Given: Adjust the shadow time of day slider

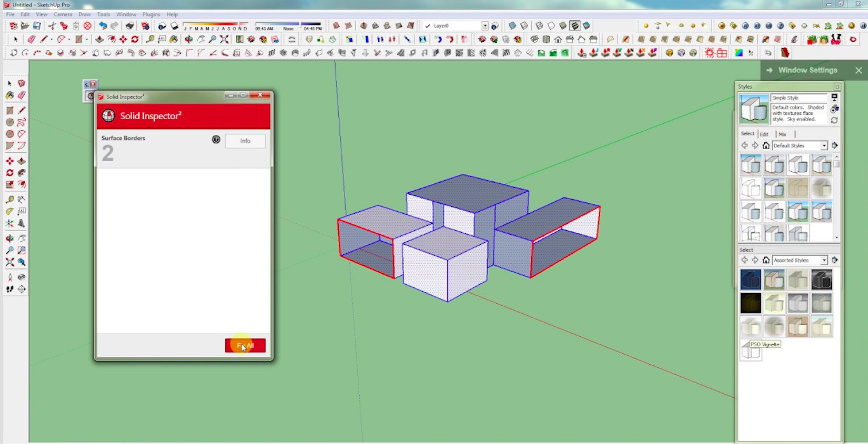Looking at the screenshot, I should (x=289, y=25).
